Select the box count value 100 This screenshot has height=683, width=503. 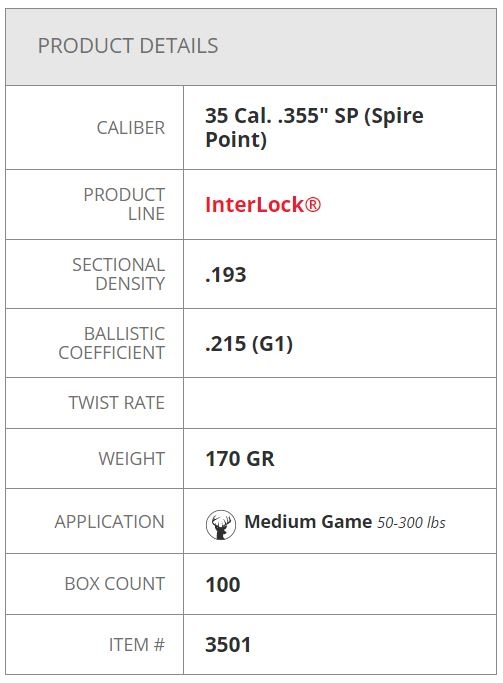pos(223,584)
